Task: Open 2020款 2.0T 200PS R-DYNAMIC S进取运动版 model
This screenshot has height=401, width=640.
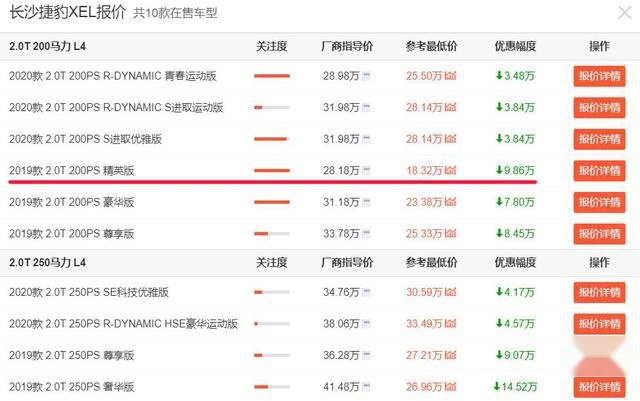Action: 116,107
